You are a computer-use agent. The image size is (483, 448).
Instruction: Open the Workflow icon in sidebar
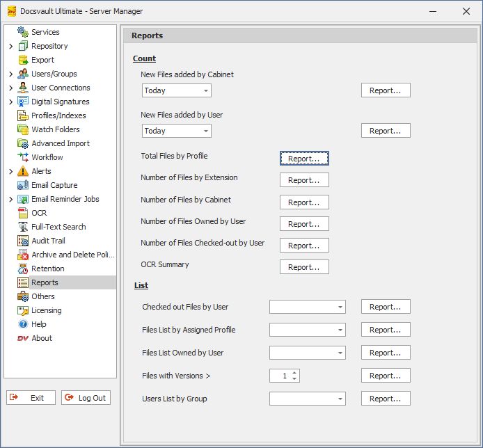(x=23, y=157)
